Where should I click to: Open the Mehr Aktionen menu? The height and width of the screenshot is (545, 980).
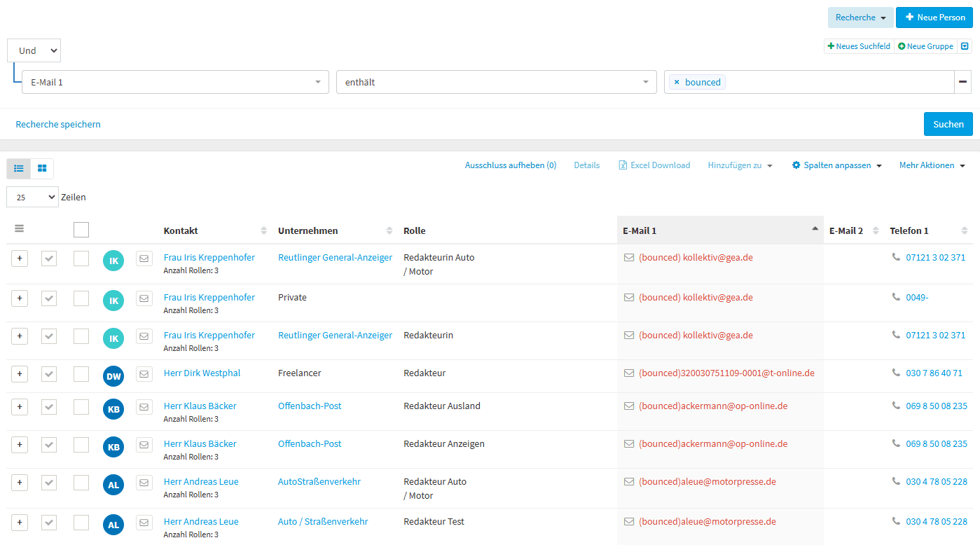[932, 165]
